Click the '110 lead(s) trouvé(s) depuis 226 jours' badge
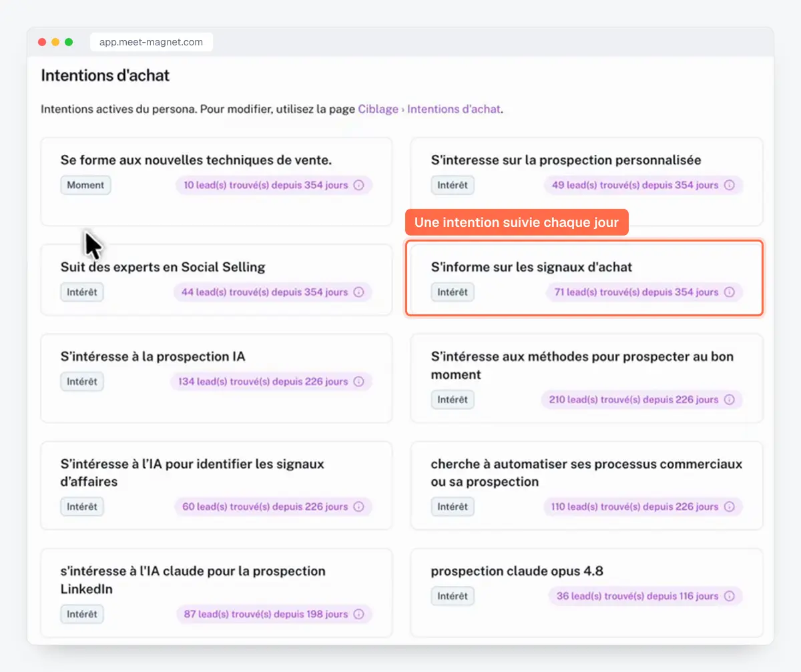 click(643, 507)
